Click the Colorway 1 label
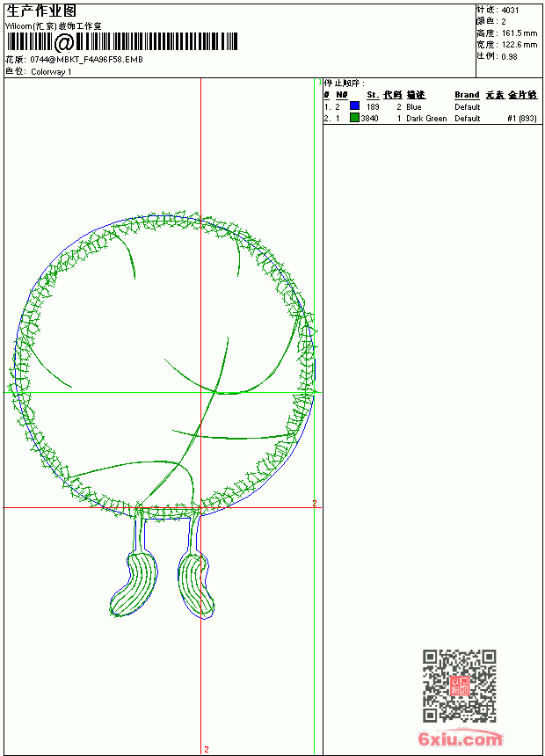The image size is (545, 756). [51, 72]
